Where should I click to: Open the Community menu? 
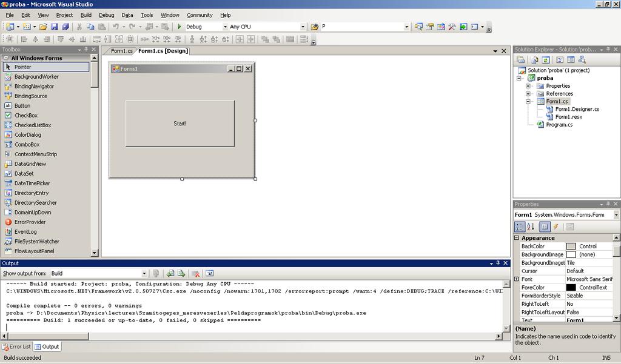pyautogui.click(x=200, y=15)
